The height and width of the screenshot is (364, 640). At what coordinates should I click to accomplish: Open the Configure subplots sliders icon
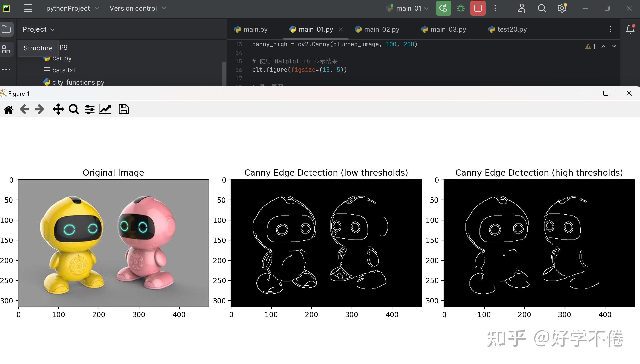click(x=90, y=109)
